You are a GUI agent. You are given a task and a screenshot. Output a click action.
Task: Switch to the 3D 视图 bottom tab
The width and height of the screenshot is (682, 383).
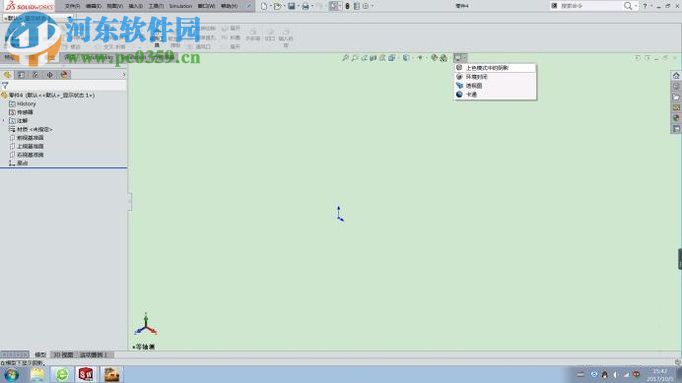tap(63, 355)
